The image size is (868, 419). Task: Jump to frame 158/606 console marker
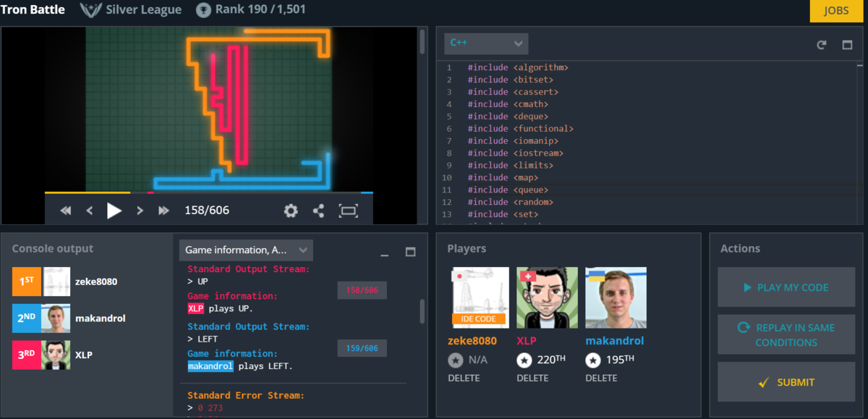pos(362,291)
